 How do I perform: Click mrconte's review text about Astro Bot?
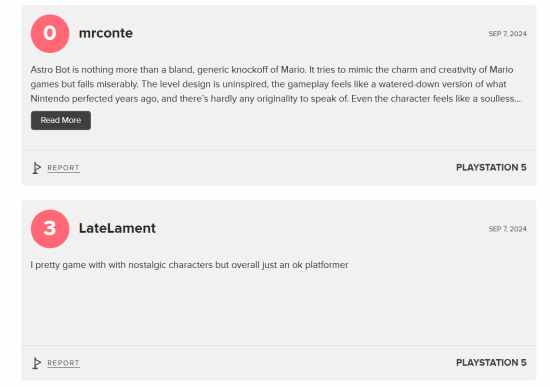pyautogui.click(x=276, y=84)
